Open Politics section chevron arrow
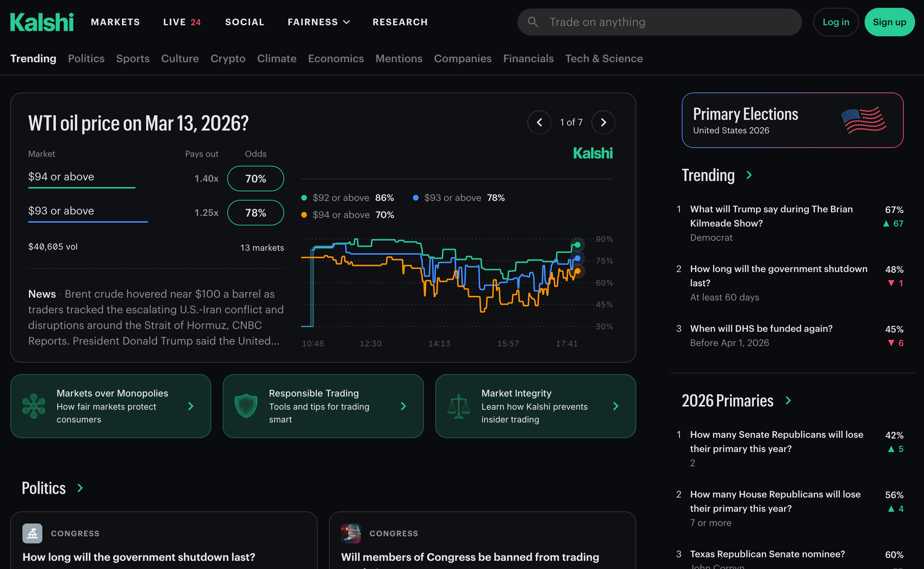The image size is (924, 569). (80, 488)
